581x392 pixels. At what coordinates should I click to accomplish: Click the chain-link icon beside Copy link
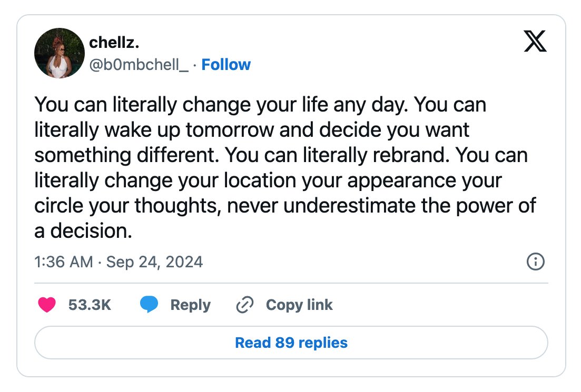coord(245,305)
